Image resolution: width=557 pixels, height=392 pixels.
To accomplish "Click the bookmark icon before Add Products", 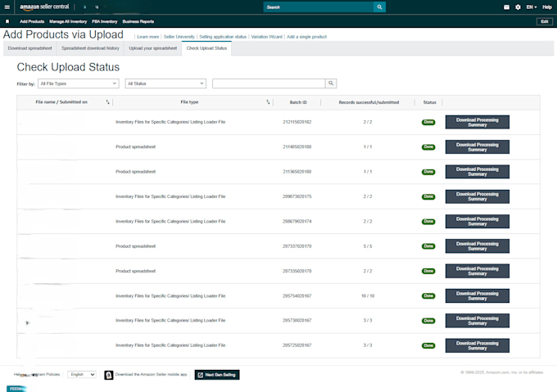I will 7,21.
